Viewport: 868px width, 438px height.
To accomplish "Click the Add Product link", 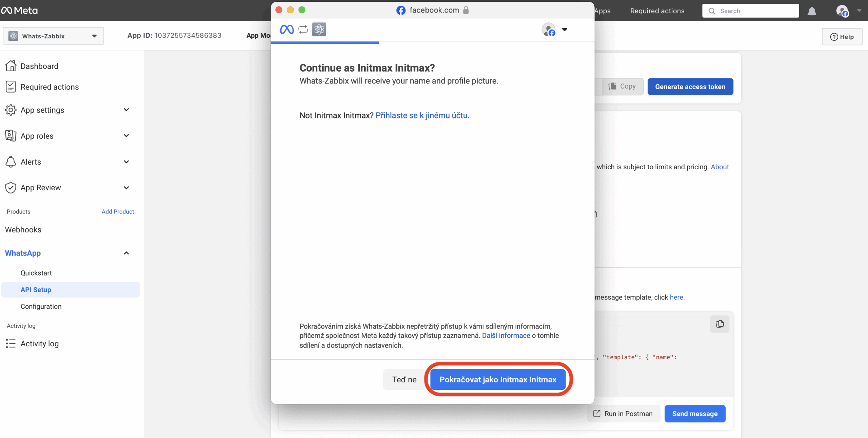I will [x=118, y=211].
